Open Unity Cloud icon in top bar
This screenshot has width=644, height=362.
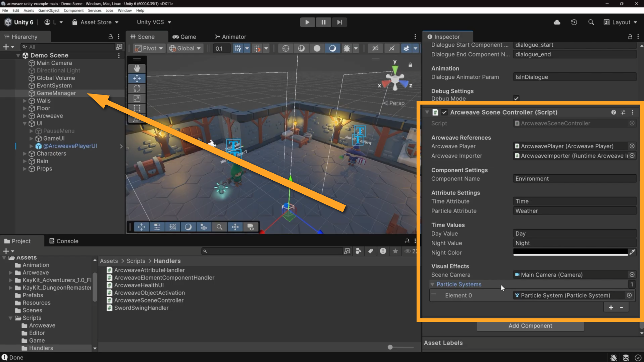click(x=557, y=22)
